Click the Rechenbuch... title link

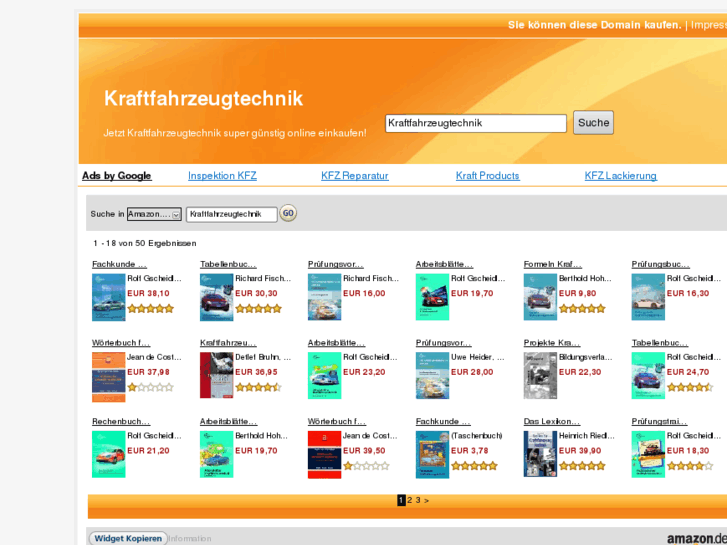coord(121,422)
